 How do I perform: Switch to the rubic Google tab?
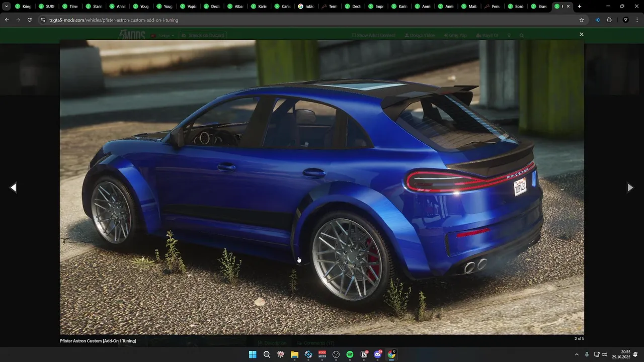pos(305,7)
